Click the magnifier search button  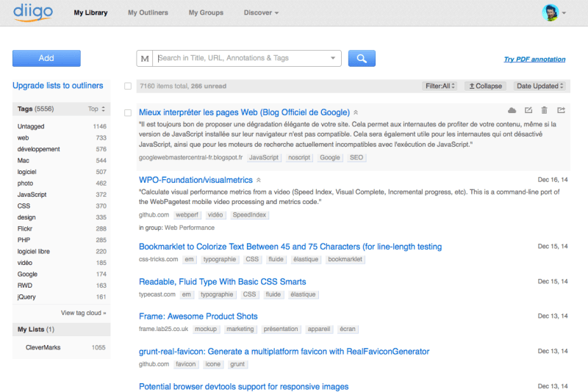362,59
